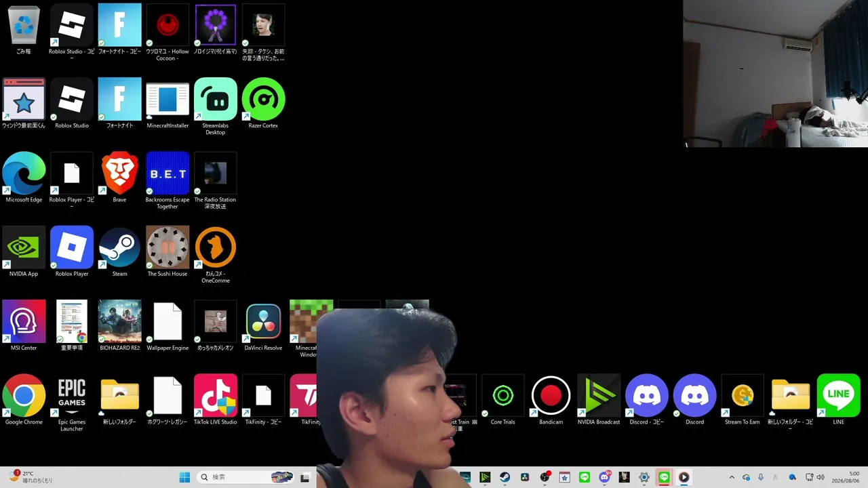868x488 pixels.
Task: Open the Roblox Studio shortcut without コピー
Action: (x=71, y=103)
